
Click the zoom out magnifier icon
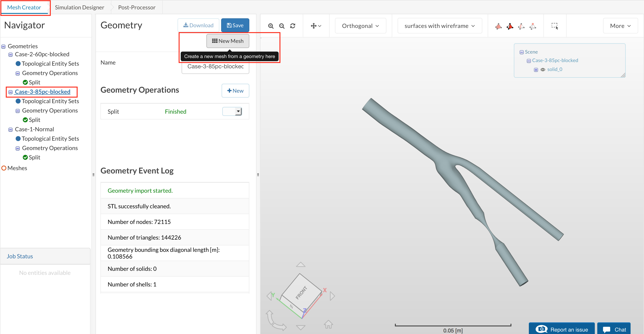tap(282, 26)
